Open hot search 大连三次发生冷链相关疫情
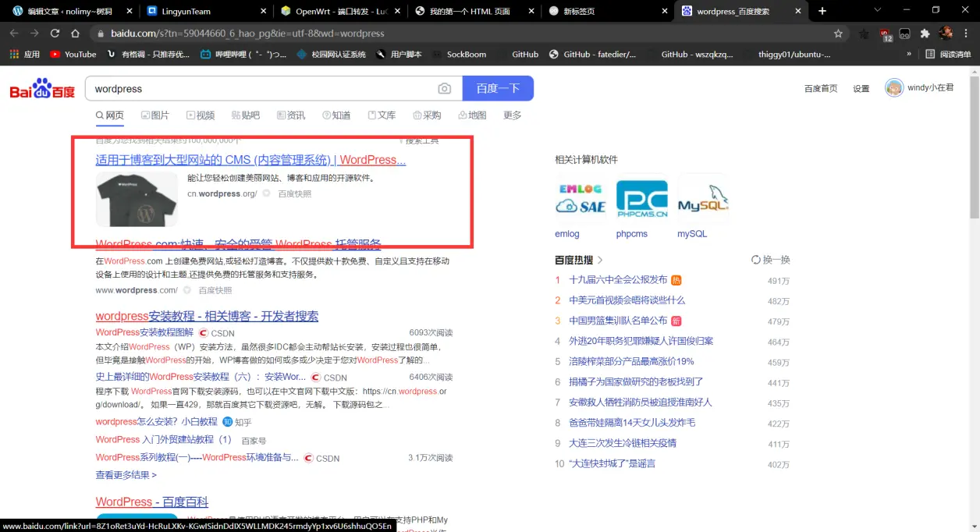980x532 pixels. (623, 443)
